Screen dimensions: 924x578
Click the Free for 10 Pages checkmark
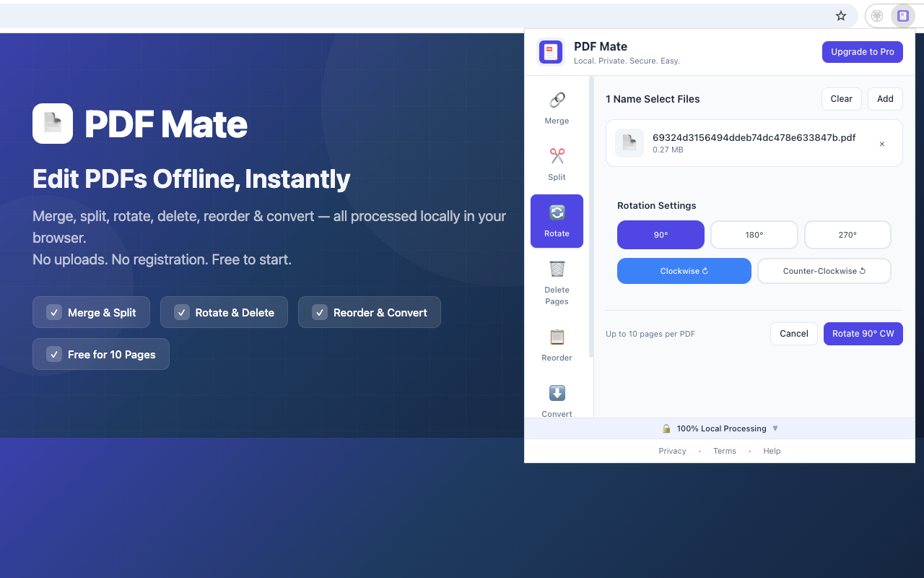point(54,354)
